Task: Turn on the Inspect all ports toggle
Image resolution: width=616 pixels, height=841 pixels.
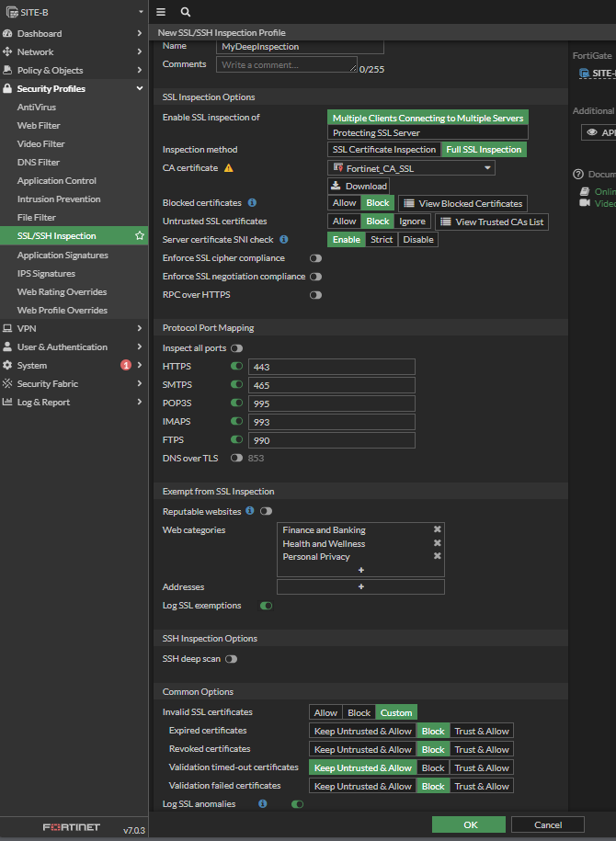Action: click(x=236, y=348)
